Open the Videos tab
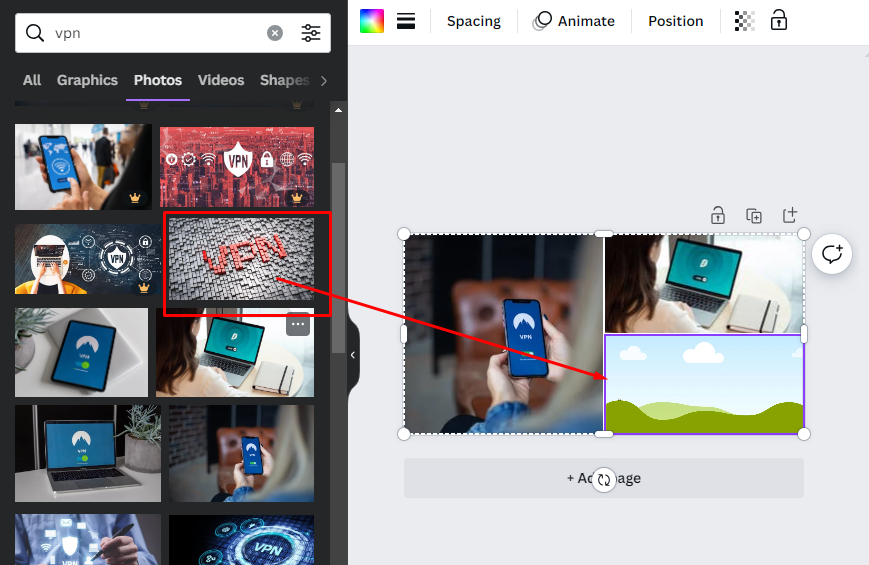This screenshot has width=869, height=565. (x=221, y=80)
